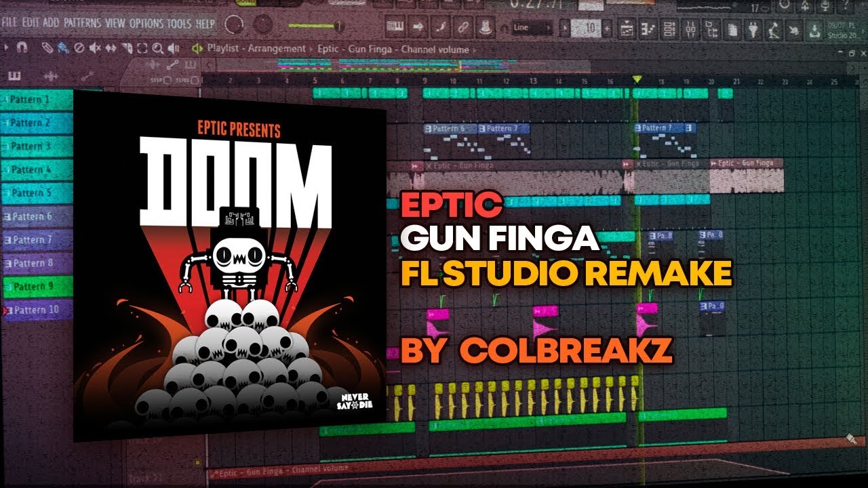Toggle typing keyboard to piano icon
868x488 pixels.
395,27
